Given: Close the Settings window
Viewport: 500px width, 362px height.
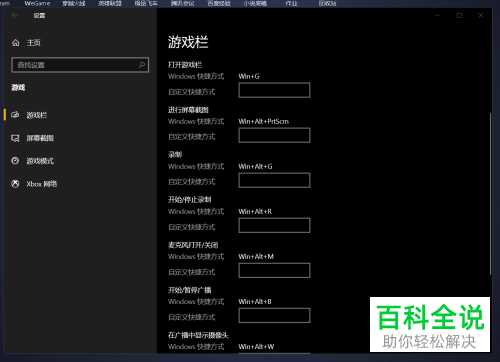Looking at the screenshot, I should click(481, 15).
